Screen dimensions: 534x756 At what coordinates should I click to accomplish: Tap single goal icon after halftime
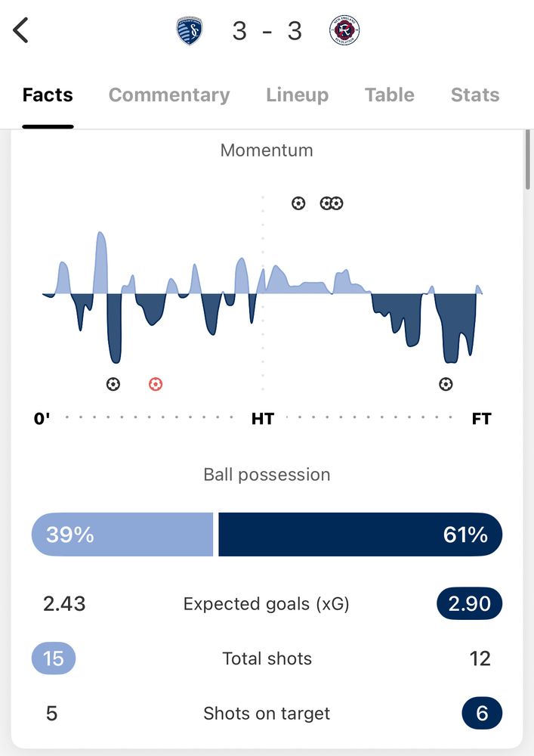pyautogui.click(x=298, y=203)
